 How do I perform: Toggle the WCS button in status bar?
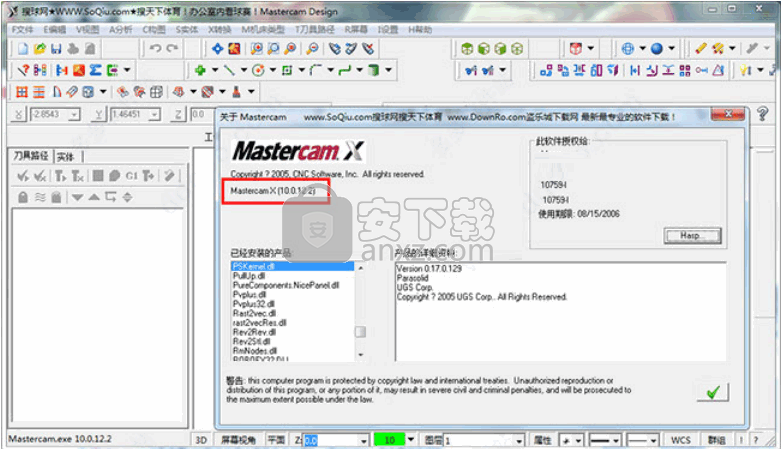680,440
